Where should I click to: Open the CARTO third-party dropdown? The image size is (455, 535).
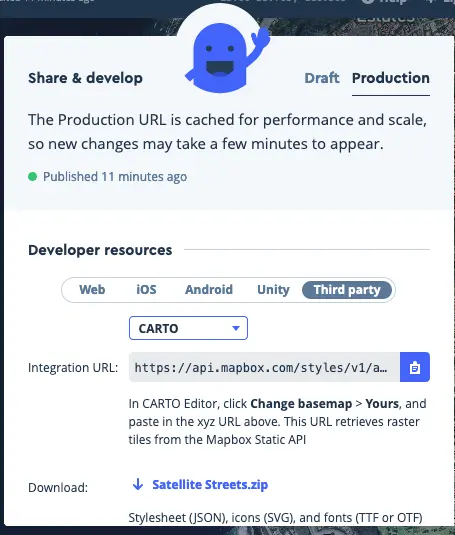pyautogui.click(x=188, y=328)
